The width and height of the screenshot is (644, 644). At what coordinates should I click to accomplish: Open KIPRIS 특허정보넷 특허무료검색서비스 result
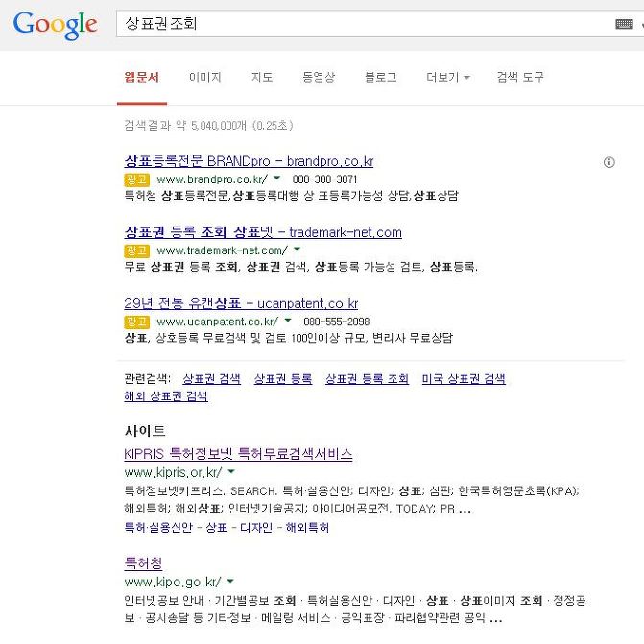click(x=238, y=453)
